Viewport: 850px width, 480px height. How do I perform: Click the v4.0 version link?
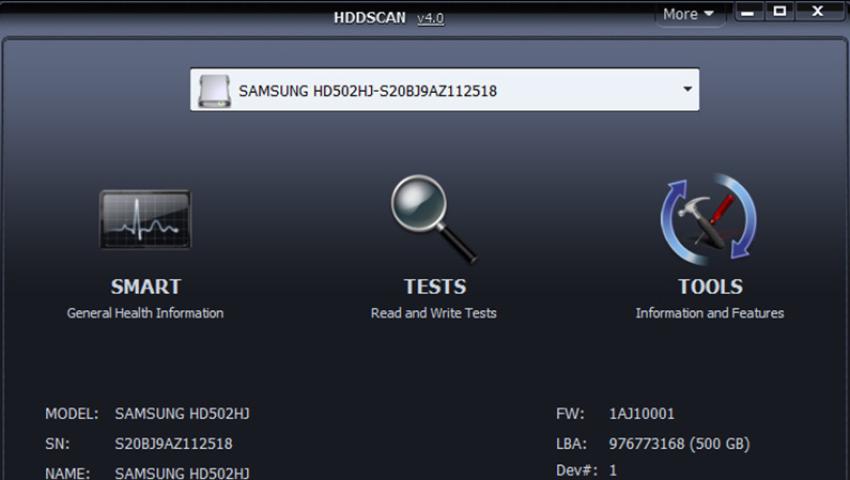(430, 18)
